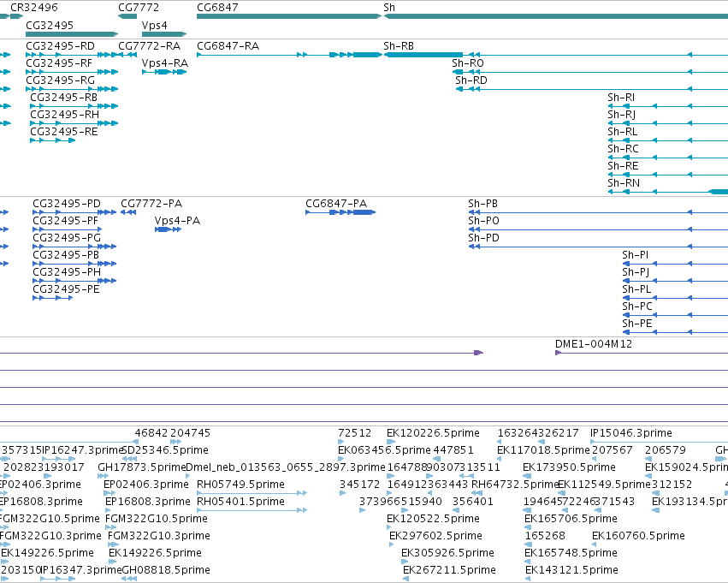Viewport: 728px width, 583px height.
Task: Select the Sh-RB transcript exon block
Action: click(423, 55)
